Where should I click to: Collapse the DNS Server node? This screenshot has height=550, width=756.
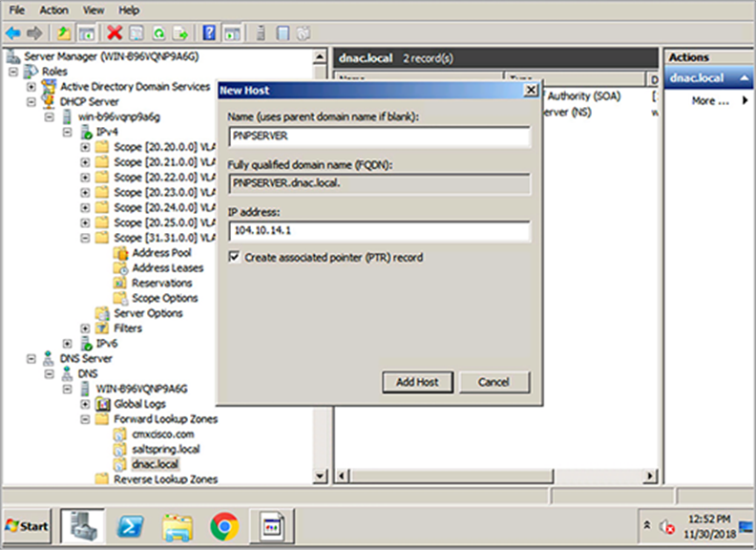pyautogui.click(x=31, y=359)
